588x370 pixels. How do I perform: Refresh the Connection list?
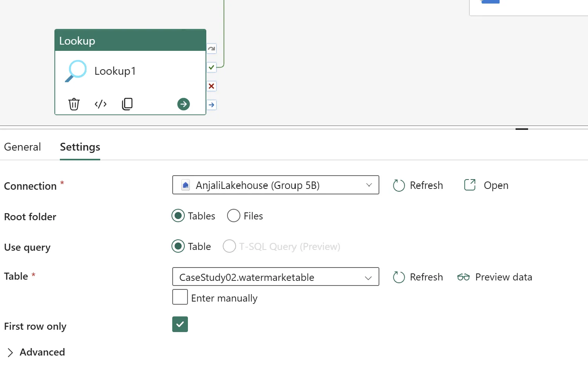(418, 185)
